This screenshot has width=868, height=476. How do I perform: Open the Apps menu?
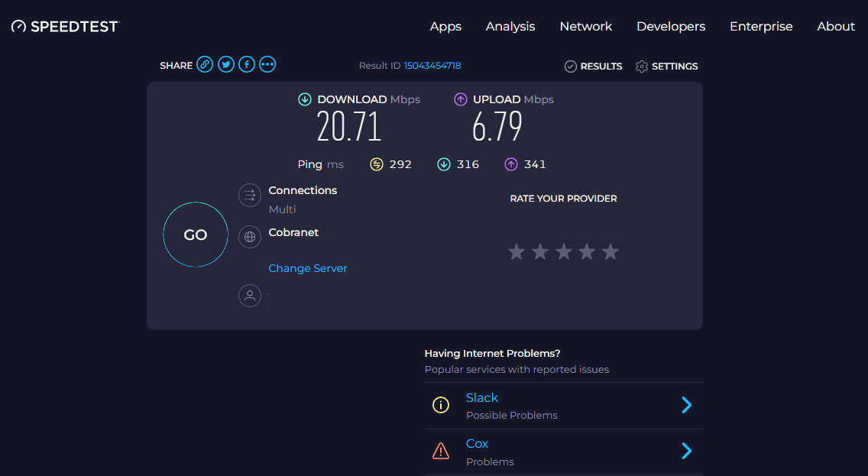click(x=445, y=26)
